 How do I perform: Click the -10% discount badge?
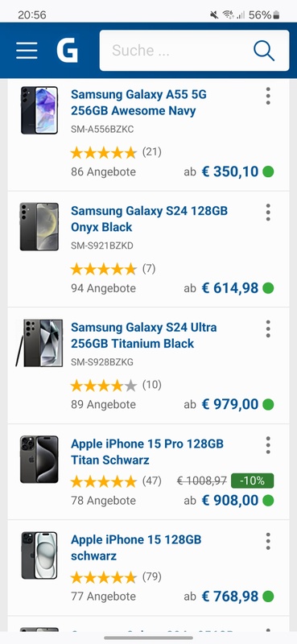pyautogui.click(x=252, y=481)
